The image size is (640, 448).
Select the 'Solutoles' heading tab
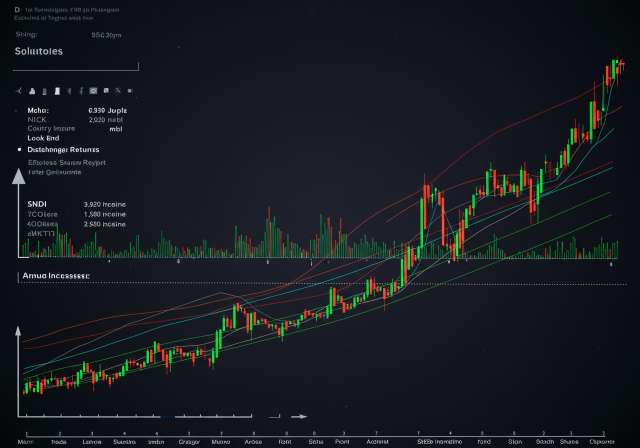click(40, 51)
